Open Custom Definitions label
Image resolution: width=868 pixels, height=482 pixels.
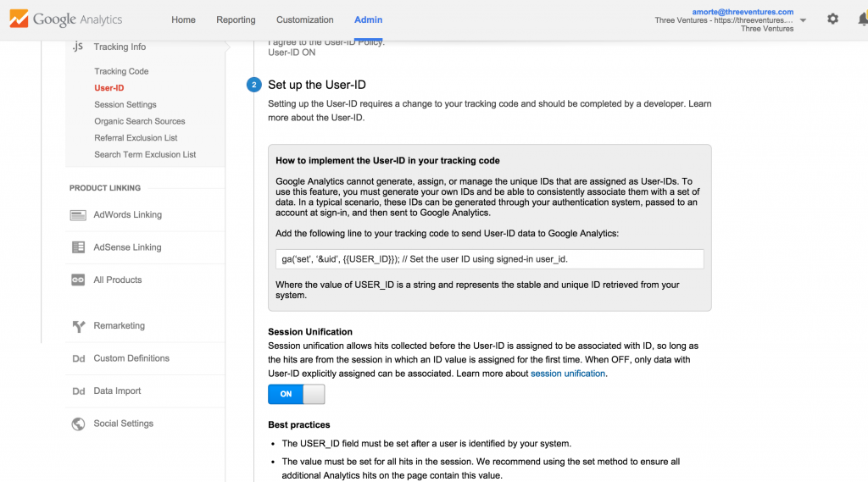coord(131,358)
